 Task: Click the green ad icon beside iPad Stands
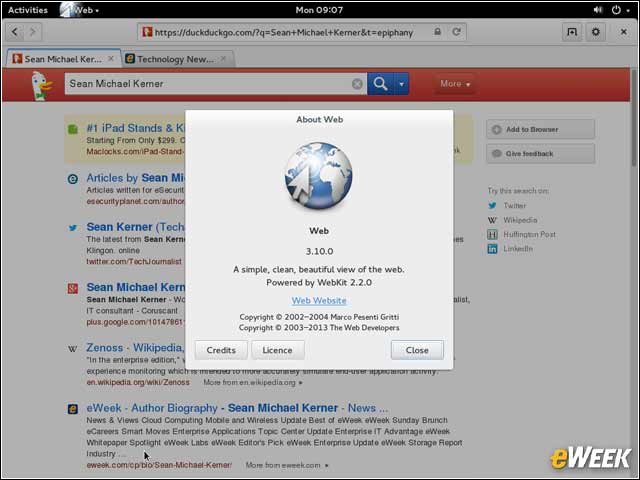coord(73,129)
